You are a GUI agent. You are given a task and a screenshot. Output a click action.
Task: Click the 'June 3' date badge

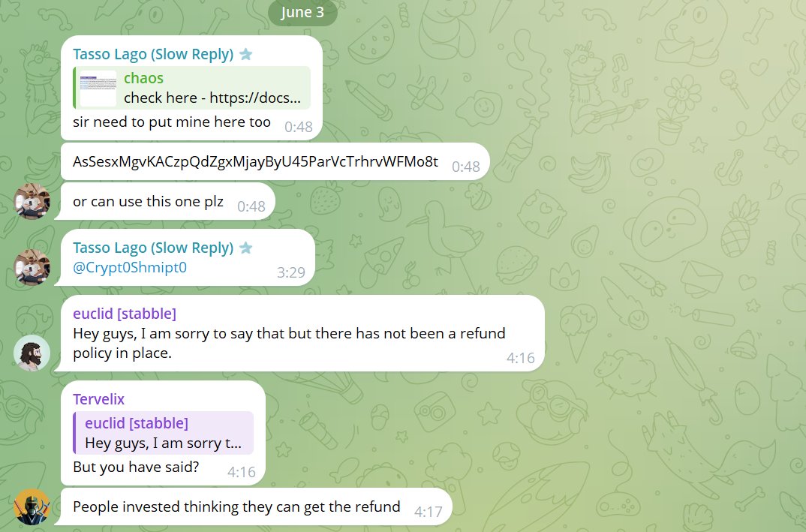coord(302,12)
